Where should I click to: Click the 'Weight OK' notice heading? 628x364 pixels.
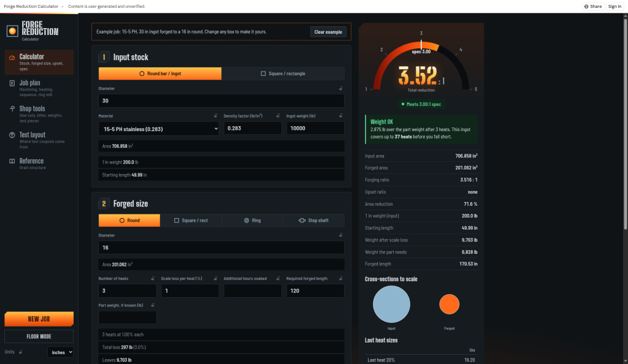click(381, 121)
